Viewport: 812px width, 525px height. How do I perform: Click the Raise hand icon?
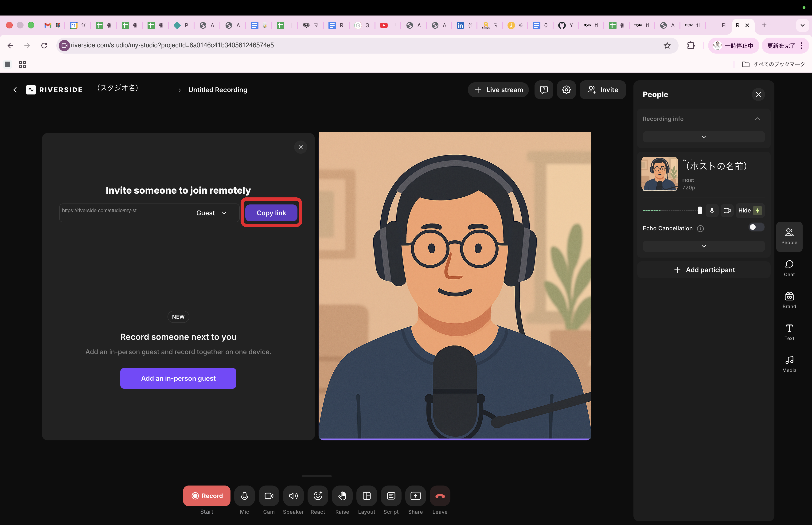click(x=342, y=496)
